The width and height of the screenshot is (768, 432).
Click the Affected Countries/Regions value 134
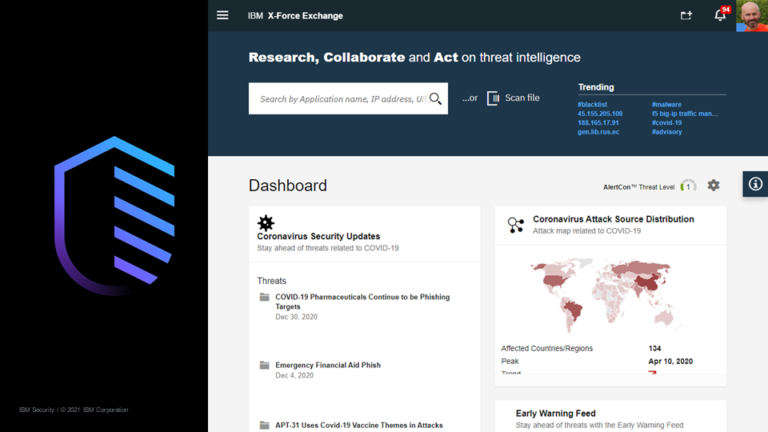pyautogui.click(x=655, y=348)
